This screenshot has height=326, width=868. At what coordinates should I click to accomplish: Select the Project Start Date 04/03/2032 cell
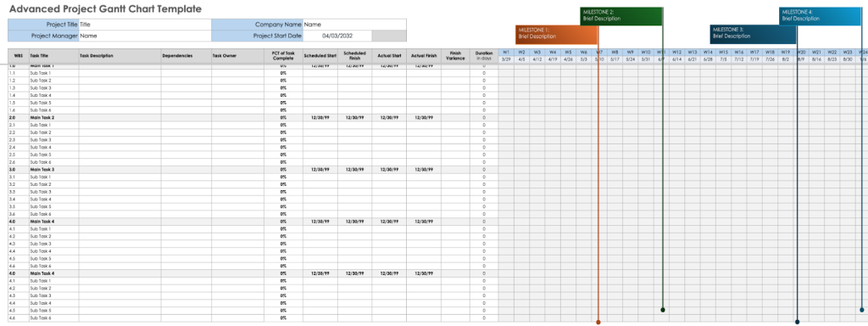[x=337, y=36]
